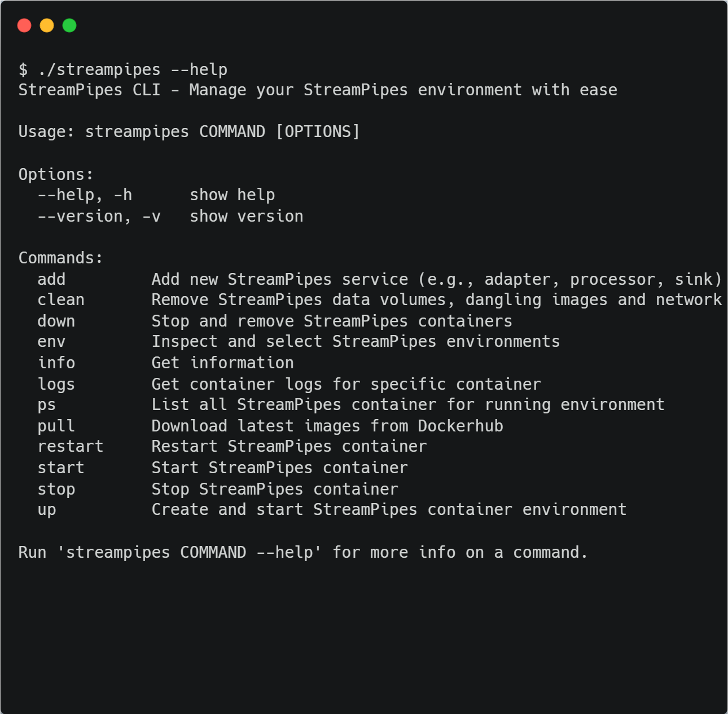This screenshot has height=714, width=728.
Task: Select the 'clean' command name
Action: (x=61, y=300)
